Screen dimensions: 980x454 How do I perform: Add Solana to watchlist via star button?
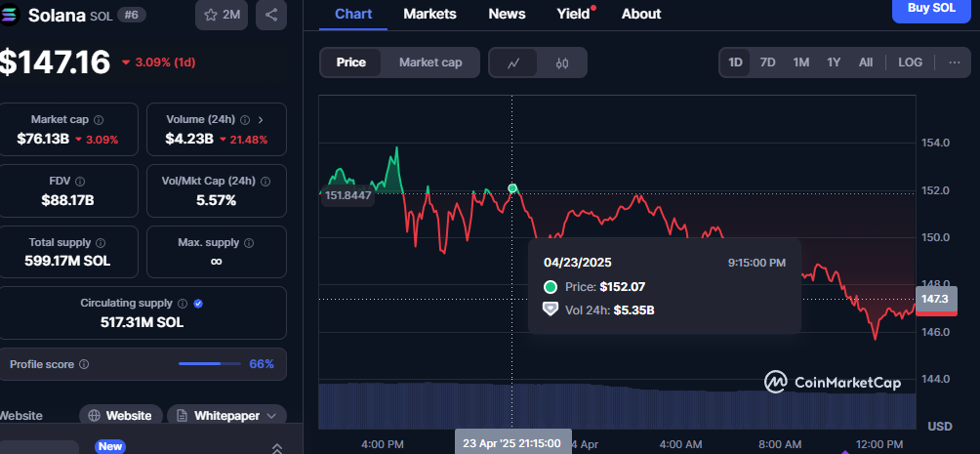coord(222,15)
